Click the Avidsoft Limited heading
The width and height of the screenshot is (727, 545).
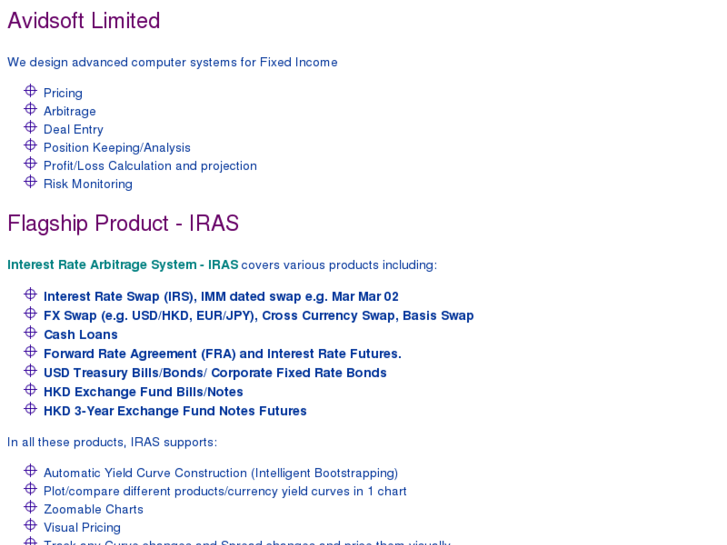(x=84, y=20)
